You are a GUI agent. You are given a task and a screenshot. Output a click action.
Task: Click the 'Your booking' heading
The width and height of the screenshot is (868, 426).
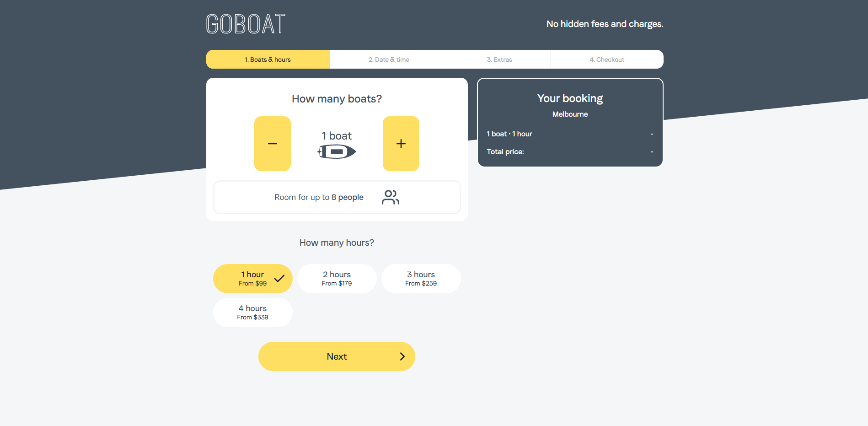(x=570, y=98)
